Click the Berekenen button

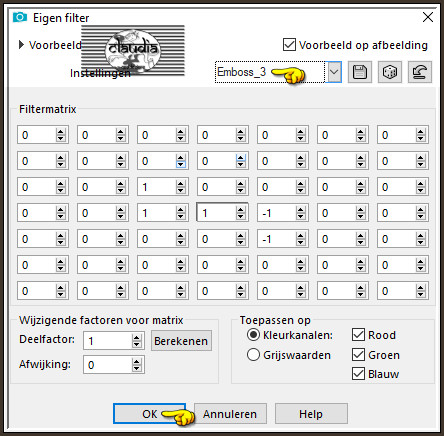[x=181, y=341]
